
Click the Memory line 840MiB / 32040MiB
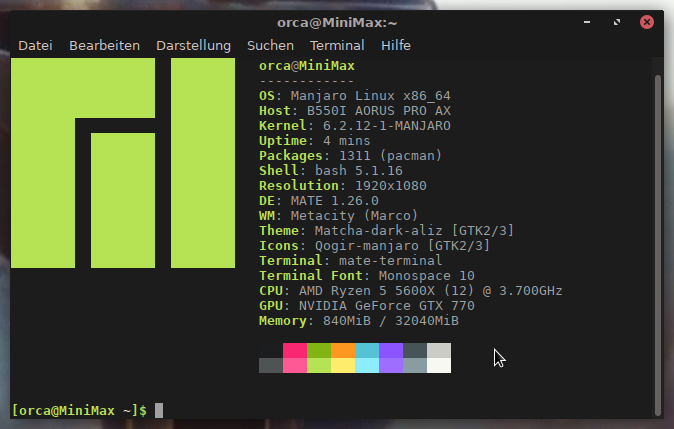click(359, 321)
